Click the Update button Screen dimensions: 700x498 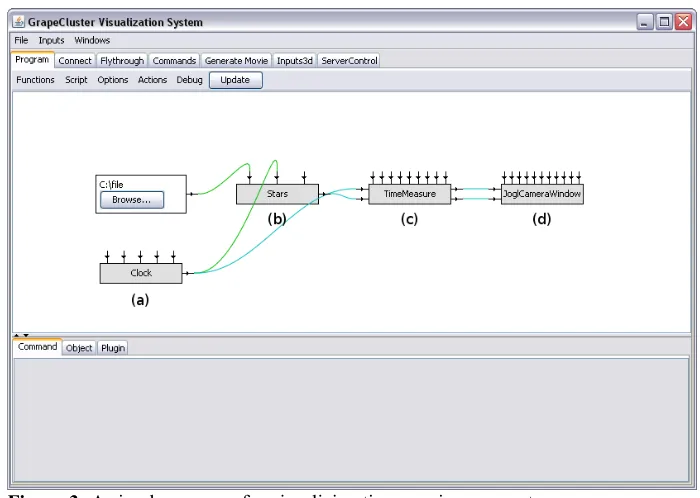(236, 80)
